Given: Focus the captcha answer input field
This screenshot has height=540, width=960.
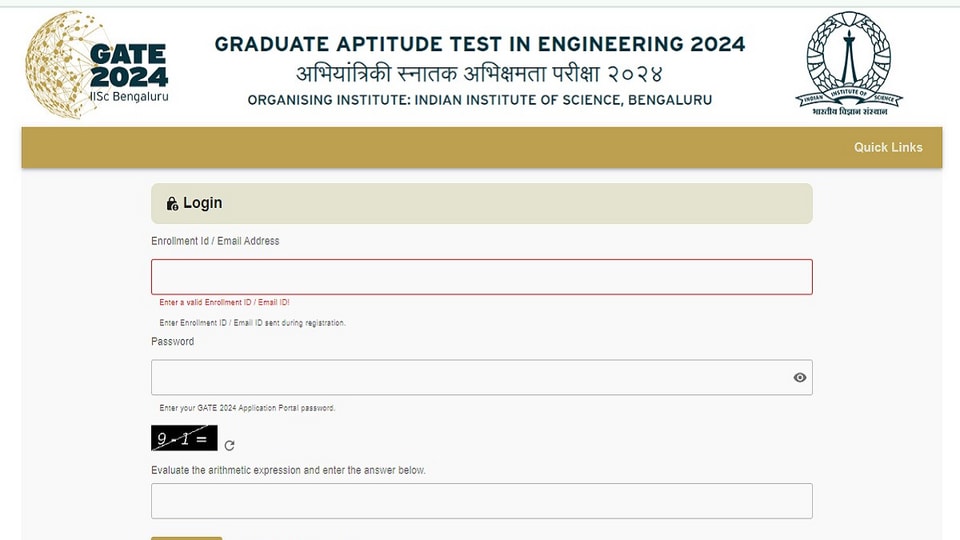Looking at the screenshot, I should pyautogui.click(x=482, y=501).
